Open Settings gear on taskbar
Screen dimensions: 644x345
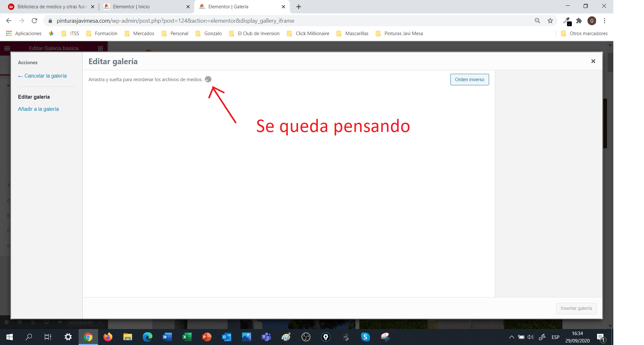click(68, 337)
